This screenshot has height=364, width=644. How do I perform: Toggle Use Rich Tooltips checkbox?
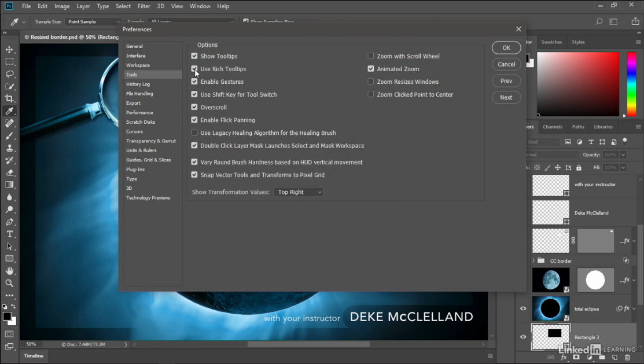tap(194, 69)
